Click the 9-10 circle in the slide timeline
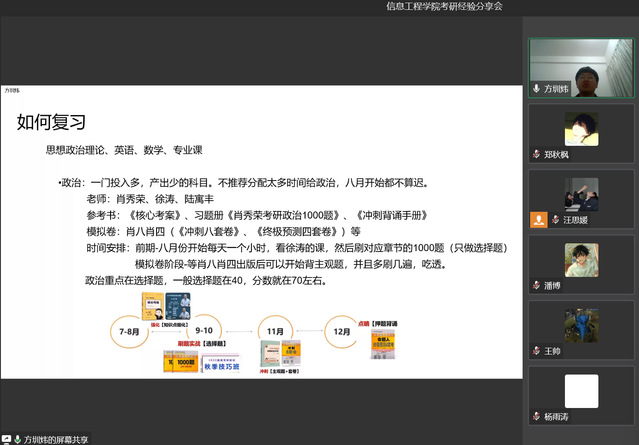Viewport: 639px width, 445px height. 204,329
